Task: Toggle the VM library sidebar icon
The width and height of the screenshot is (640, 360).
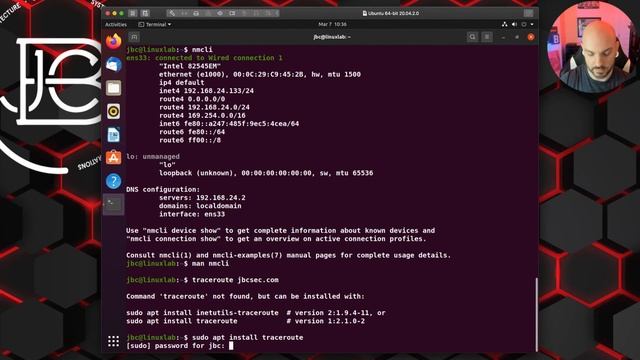Action: point(133,13)
